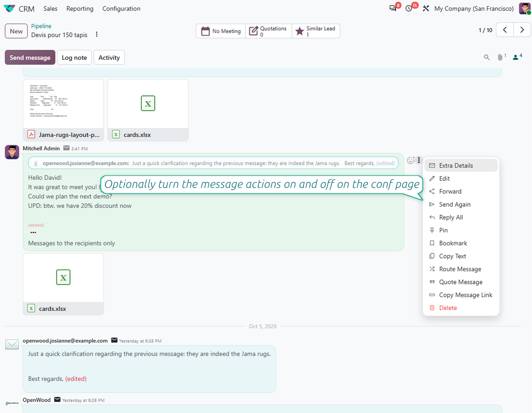The height and width of the screenshot is (413, 532).
Task: Click the quoted reply preview from openwood.josianne
Action: [213, 163]
